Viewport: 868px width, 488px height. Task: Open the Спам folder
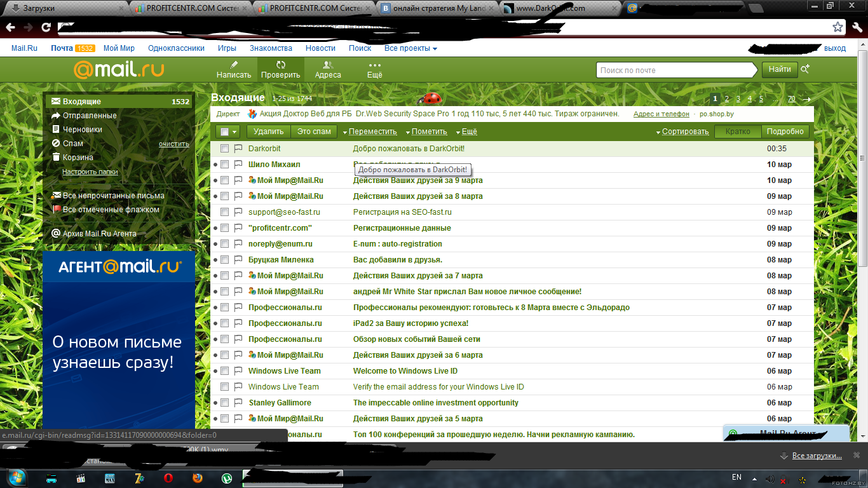[73, 144]
